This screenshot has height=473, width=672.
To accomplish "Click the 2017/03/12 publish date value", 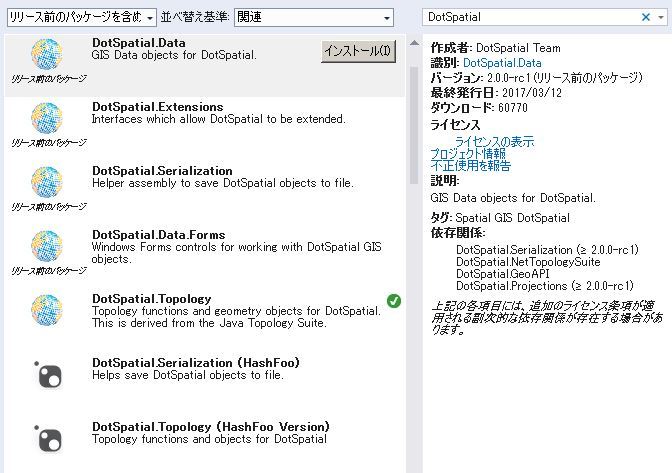I will [532, 93].
